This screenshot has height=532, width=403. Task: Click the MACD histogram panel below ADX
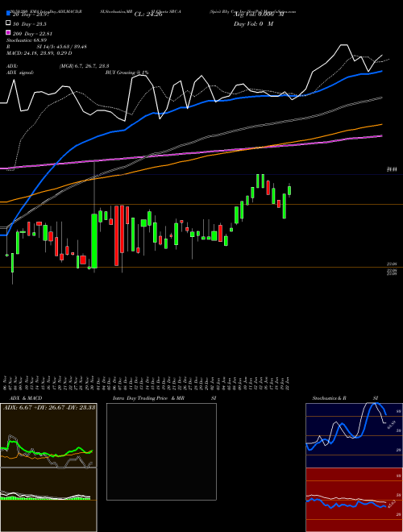tap(48, 500)
